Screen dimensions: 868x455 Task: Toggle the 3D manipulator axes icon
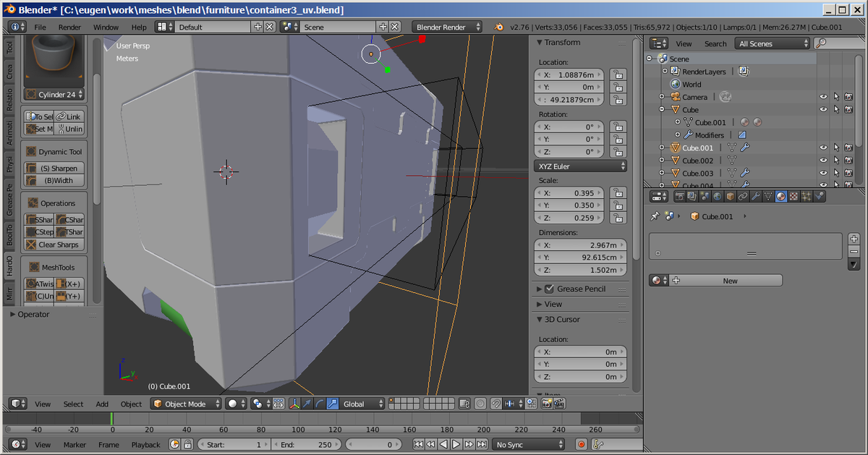pos(295,404)
